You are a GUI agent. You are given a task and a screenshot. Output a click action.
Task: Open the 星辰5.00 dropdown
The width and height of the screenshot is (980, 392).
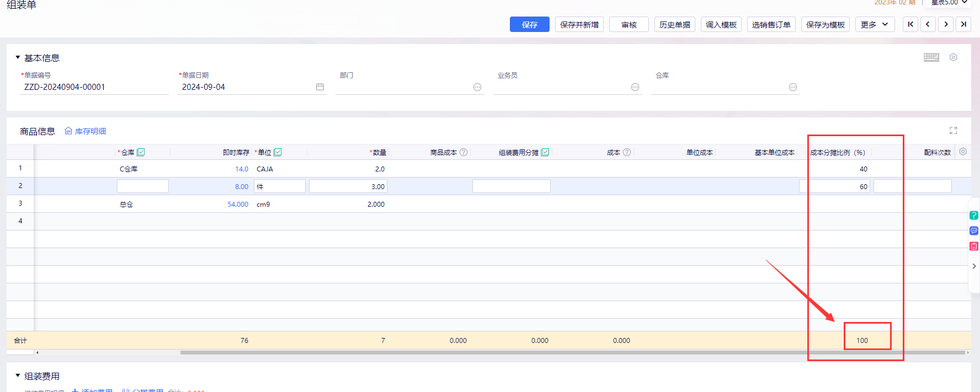tap(950, 2)
